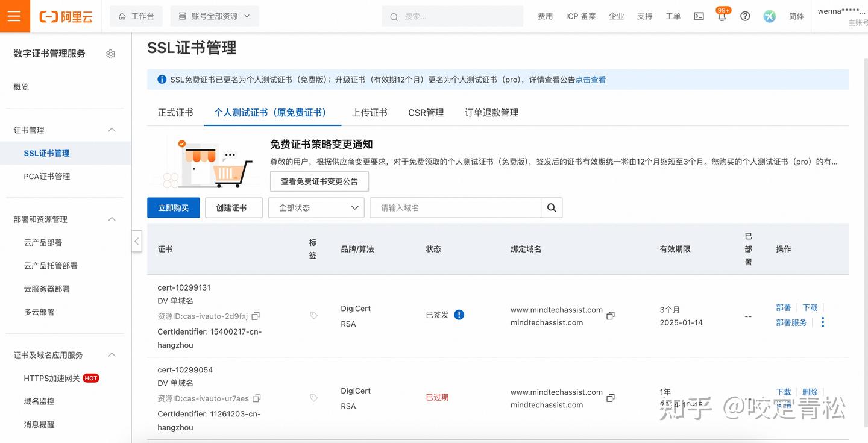Focus the top 搜索 search box

tap(452, 16)
